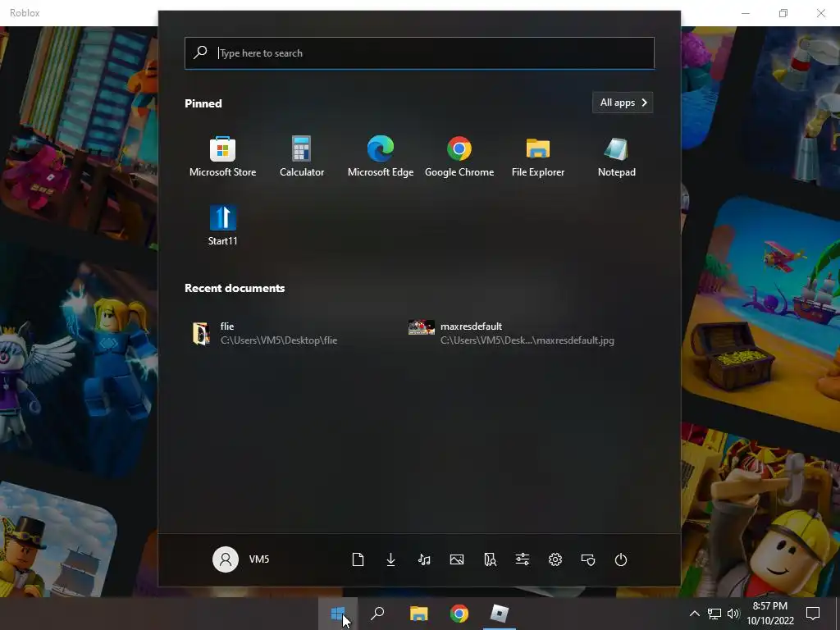Image resolution: width=840 pixels, height=630 pixels.
Task: Show hidden system tray icons
Action: pos(694,614)
